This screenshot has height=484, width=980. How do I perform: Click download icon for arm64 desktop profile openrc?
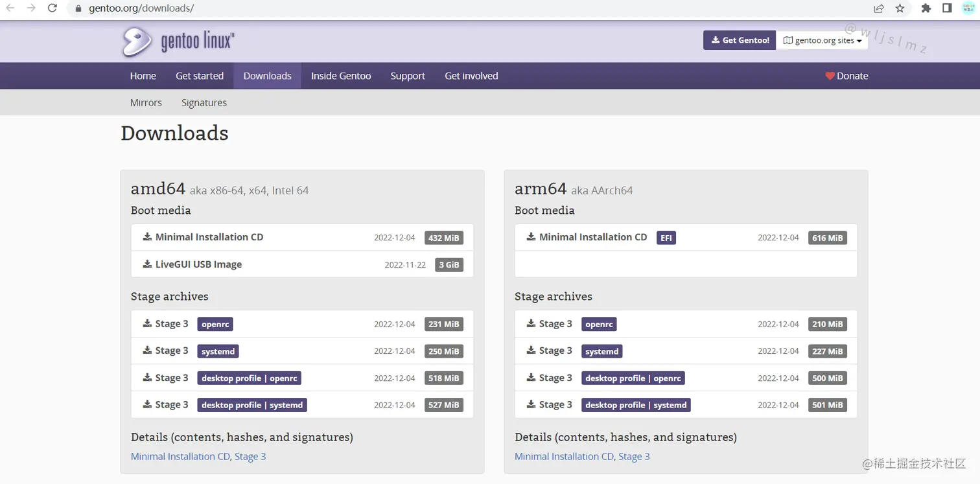pos(531,377)
